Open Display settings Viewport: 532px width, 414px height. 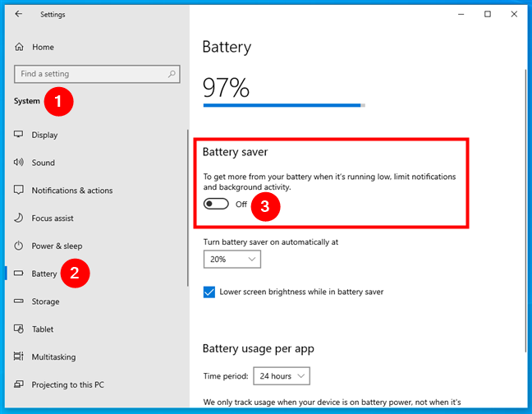click(x=96, y=135)
